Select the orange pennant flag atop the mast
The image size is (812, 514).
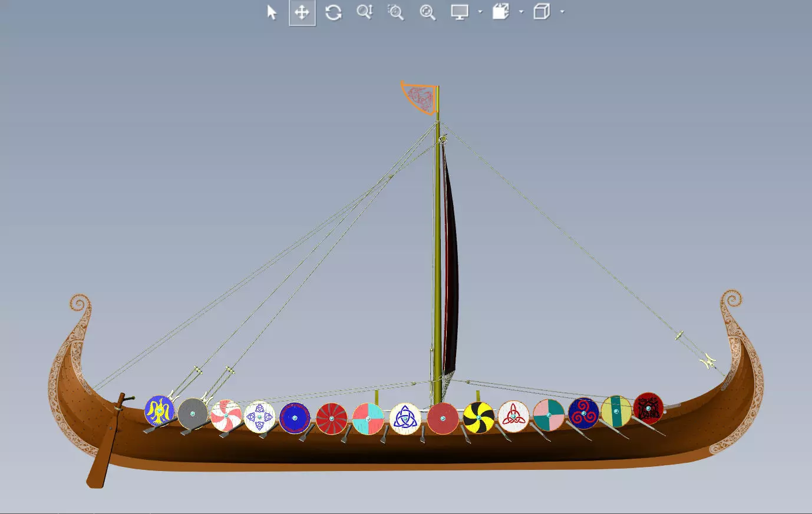420,97
